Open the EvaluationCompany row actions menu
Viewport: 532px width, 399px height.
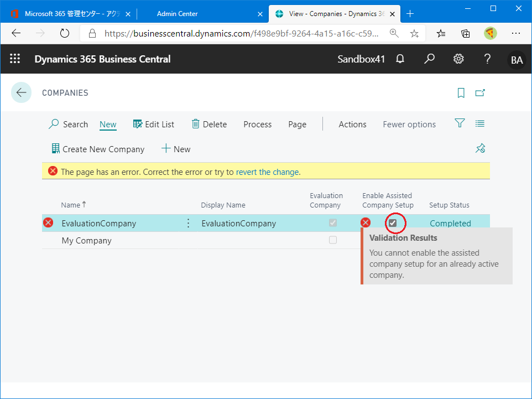189,223
